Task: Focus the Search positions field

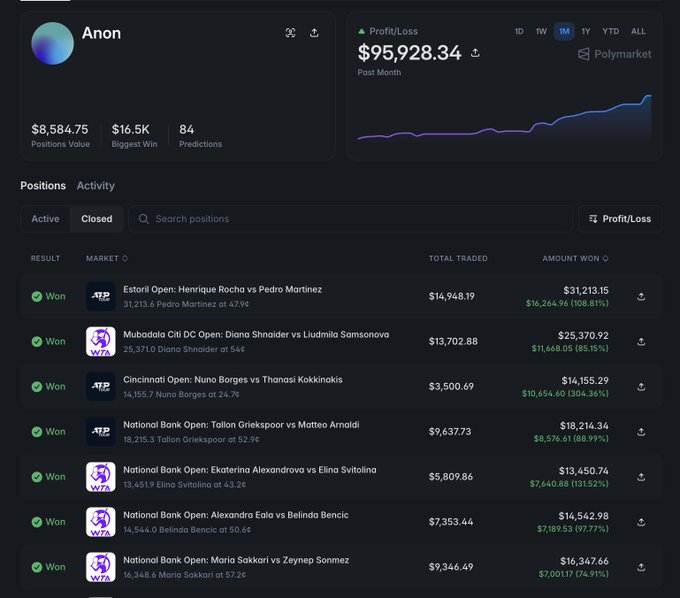Action: point(350,219)
